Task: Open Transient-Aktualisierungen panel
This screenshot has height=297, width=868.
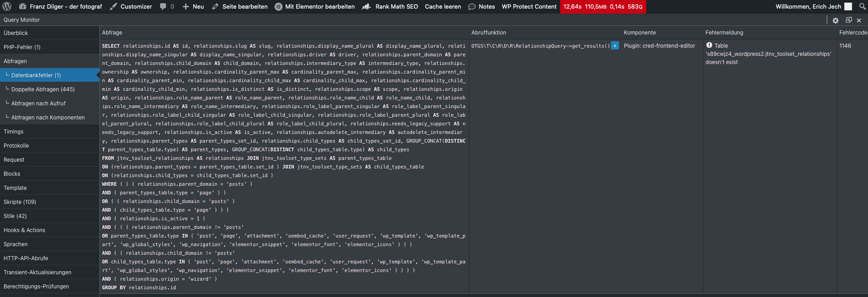Action: pyautogui.click(x=49, y=272)
